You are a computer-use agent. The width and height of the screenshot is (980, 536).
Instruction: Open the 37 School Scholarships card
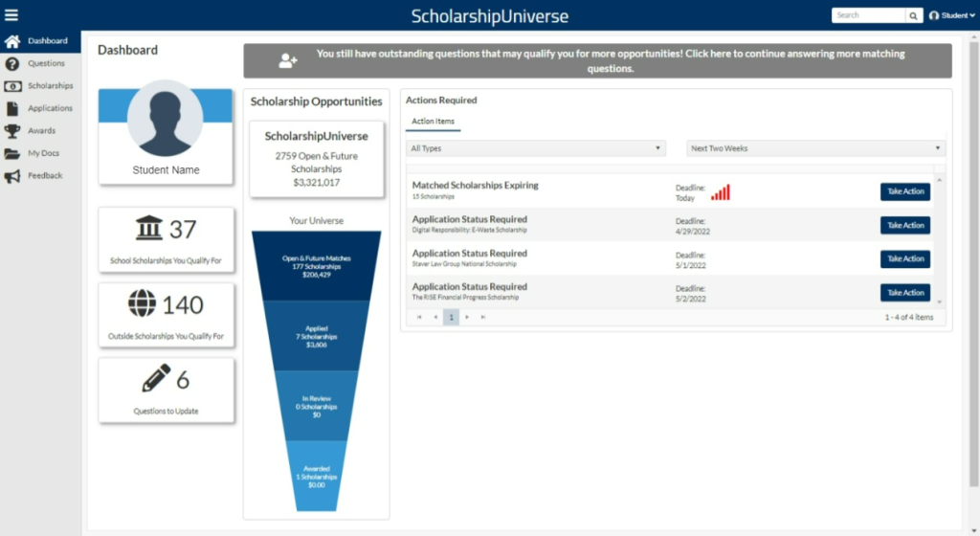(167, 240)
